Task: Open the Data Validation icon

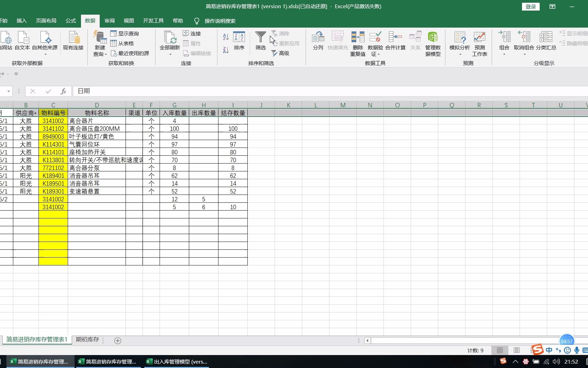Action: pyautogui.click(x=375, y=37)
